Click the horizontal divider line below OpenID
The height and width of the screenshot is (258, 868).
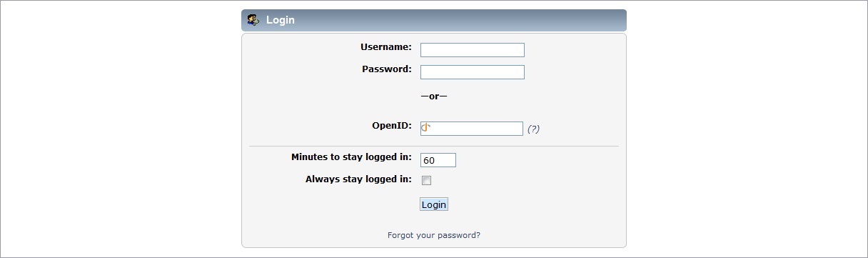(434, 147)
